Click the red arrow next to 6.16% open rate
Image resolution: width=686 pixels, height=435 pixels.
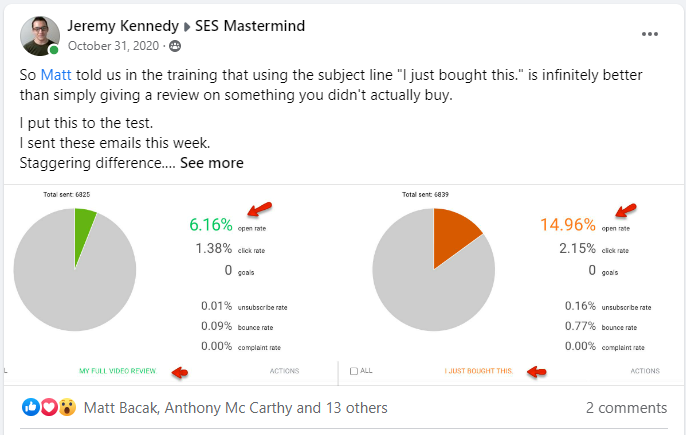click(259, 209)
